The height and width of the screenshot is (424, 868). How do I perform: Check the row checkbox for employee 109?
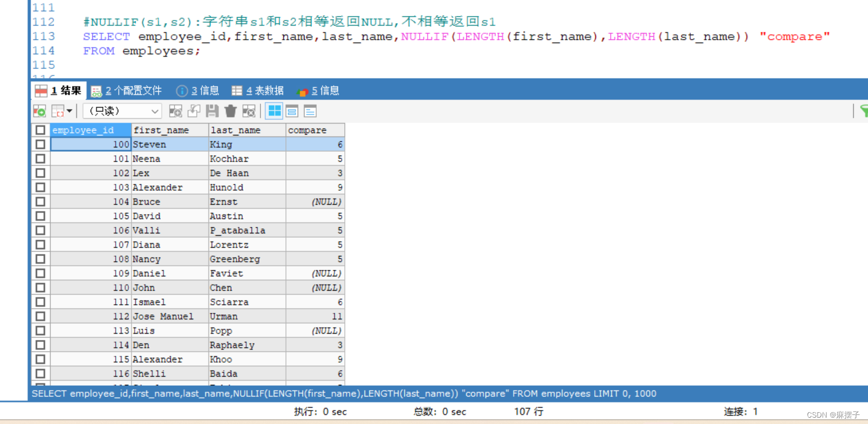point(40,273)
